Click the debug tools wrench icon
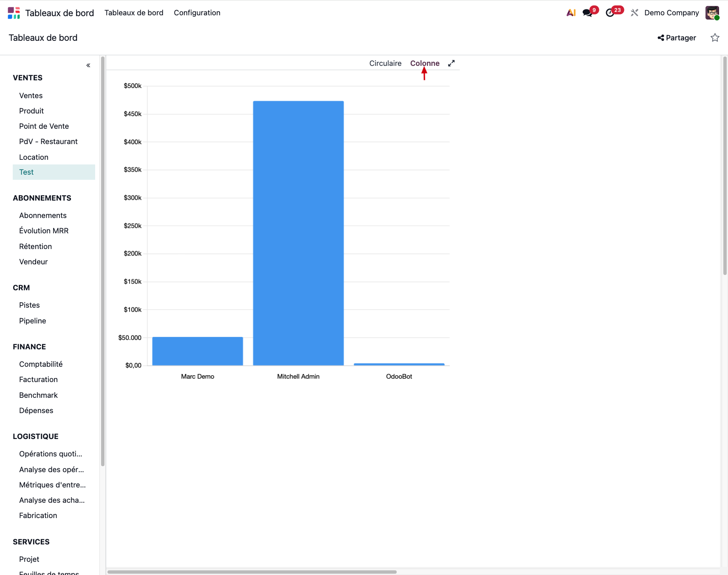This screenshot has width=728, height=575. click(x=635, y=13)
